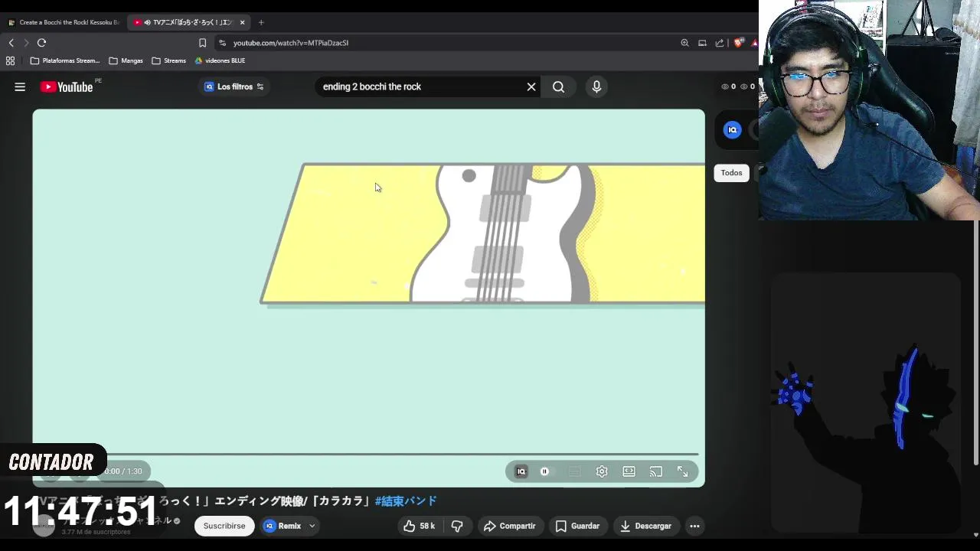Screen dimensions: 980x551
Task: Open videones BLUE bookmark
Action: click(220, 60)
